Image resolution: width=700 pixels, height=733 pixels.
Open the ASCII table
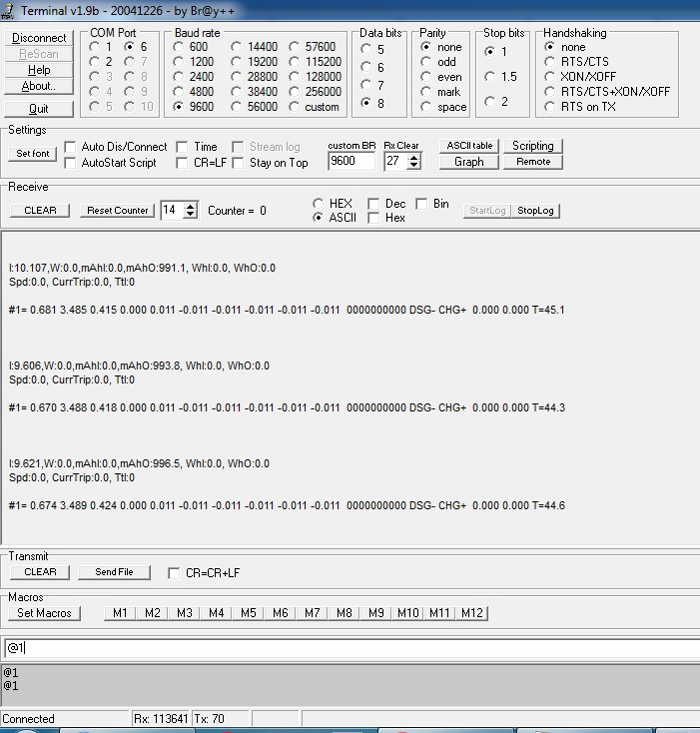tap(469, 146)
